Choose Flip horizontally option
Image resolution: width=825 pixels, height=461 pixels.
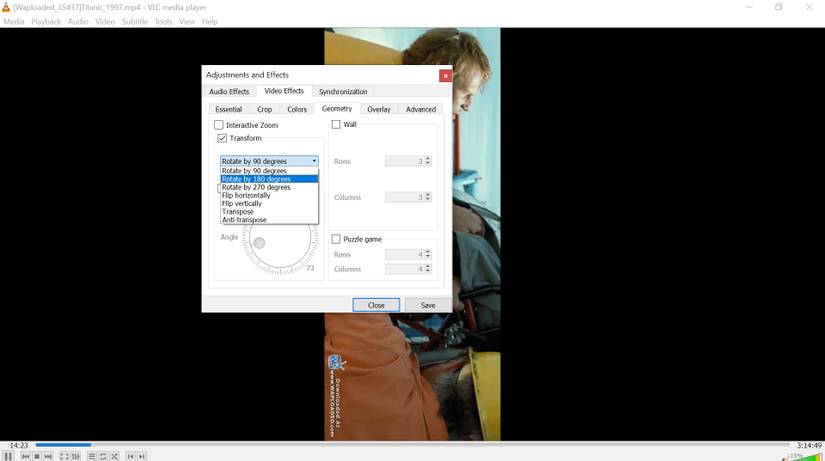(x=269, y=195)
